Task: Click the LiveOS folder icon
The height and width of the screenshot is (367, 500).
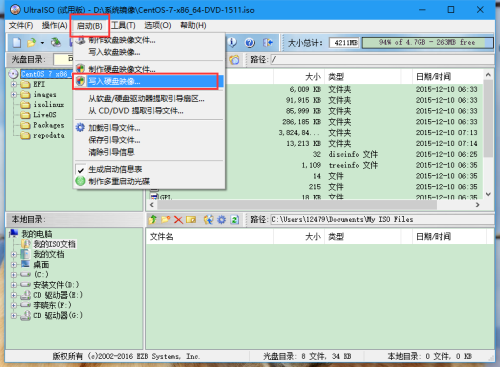Action: (x=25, y=115)
